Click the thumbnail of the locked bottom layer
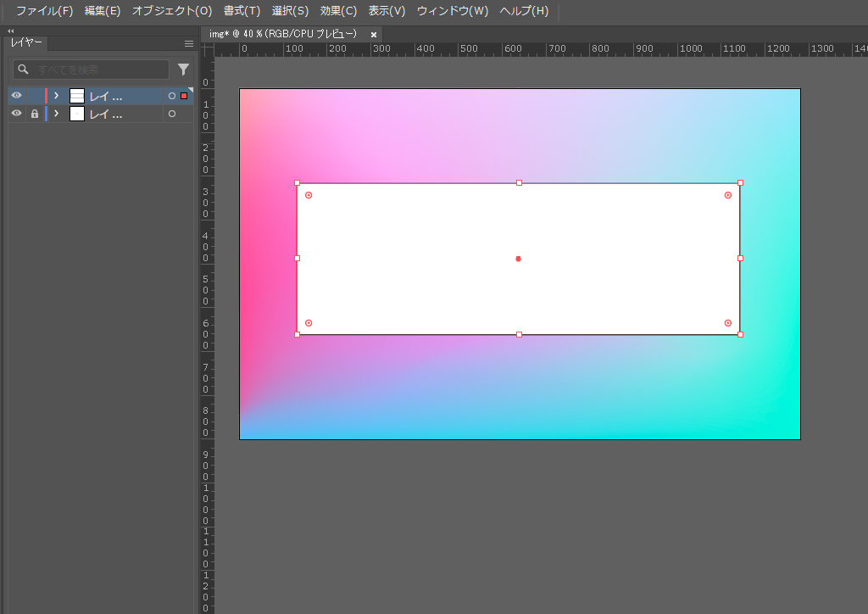 (x=77, y=114)
